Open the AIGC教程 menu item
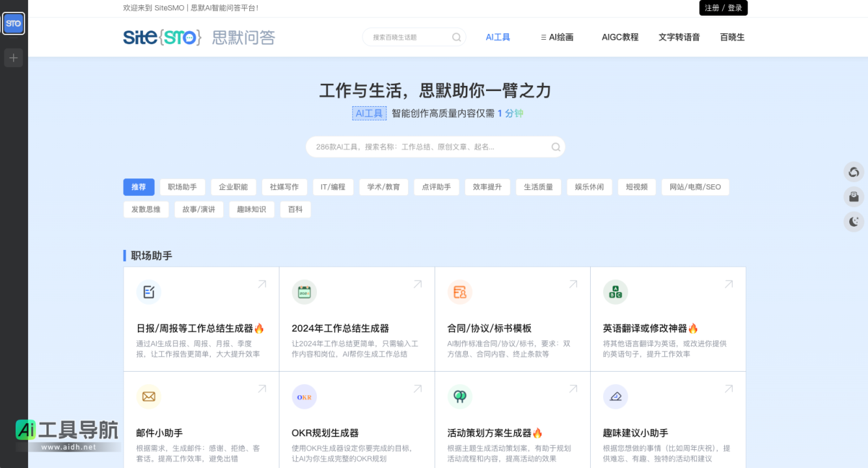Viewport: 868px width, 468px height. click(620, 37)
